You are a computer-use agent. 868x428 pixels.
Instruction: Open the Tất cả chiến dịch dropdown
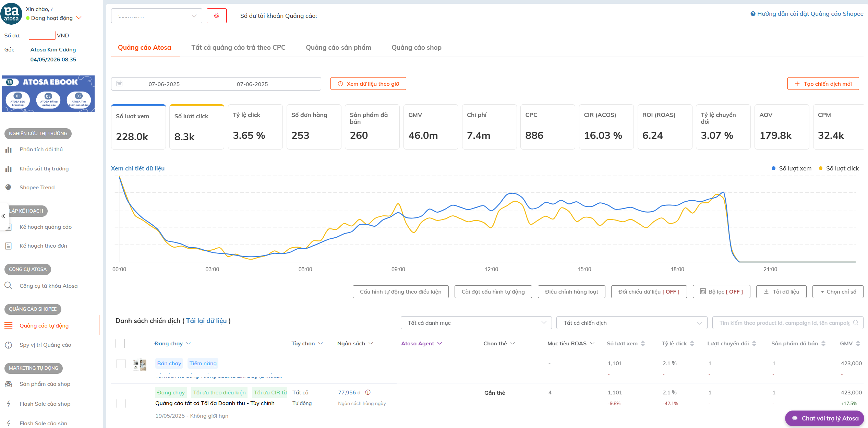[632, 323]
